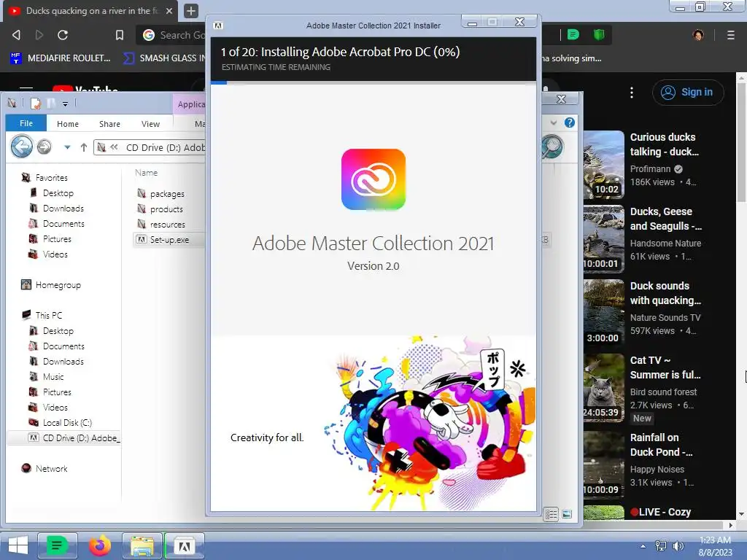Open Ducks, Geese and Seagulls video title
The width and height of the screenshot is (747, 560).
tap(665, 219)
